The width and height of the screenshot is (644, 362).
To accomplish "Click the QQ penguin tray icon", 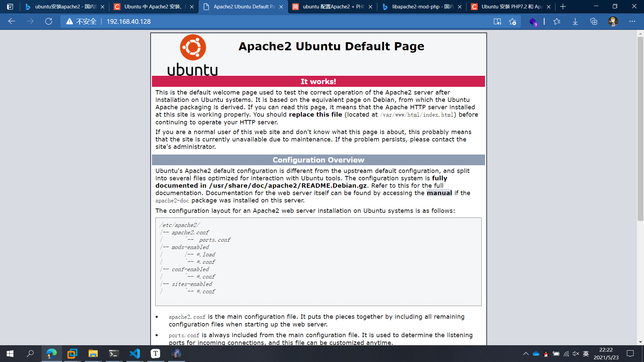I will click(x=546, y=354).
